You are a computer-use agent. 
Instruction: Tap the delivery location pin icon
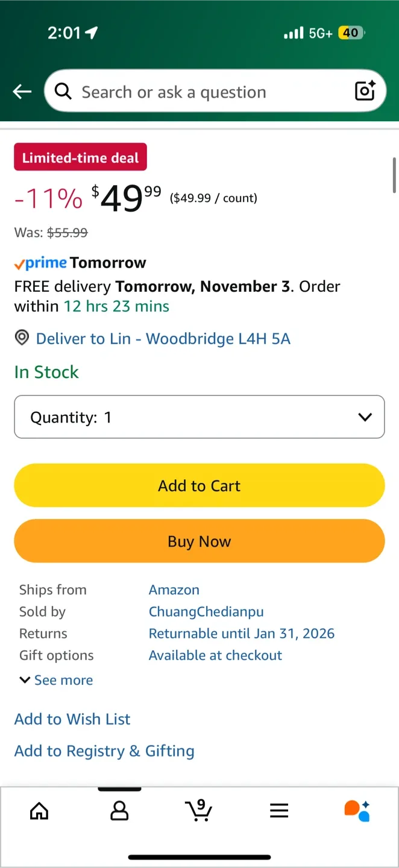pyautogui.click(x=22, y=338)
